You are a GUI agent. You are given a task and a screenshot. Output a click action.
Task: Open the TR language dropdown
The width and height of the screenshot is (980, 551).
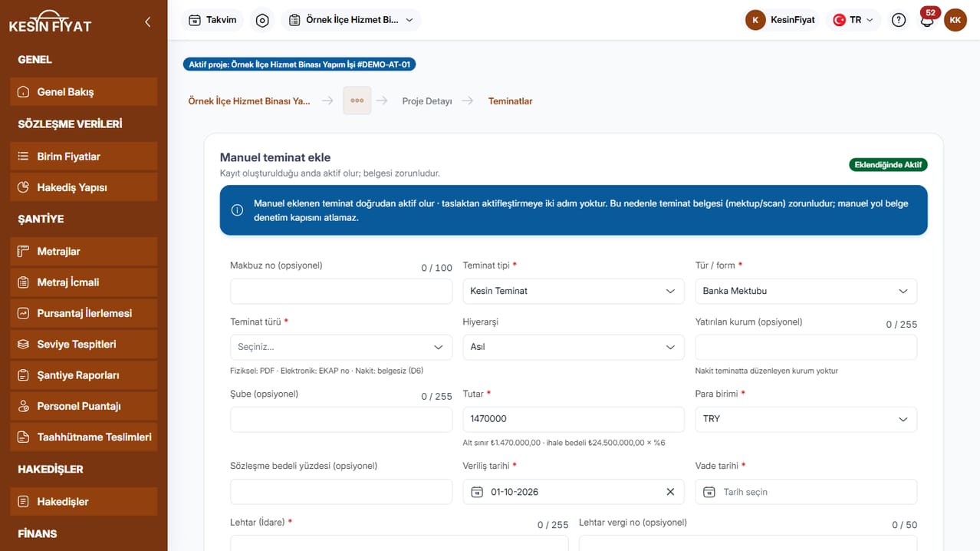click(853, 20)
